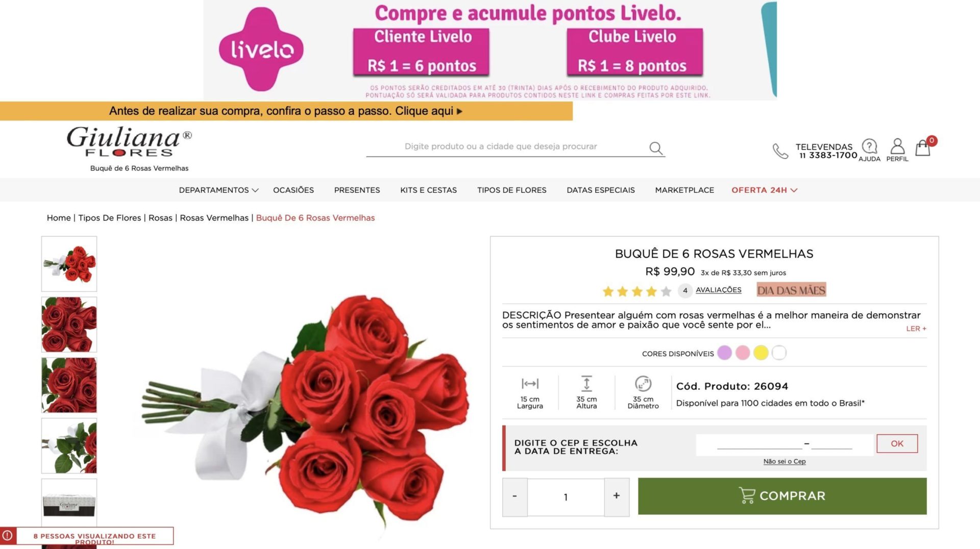Select the yellow color swatch

tap(761, 353)
